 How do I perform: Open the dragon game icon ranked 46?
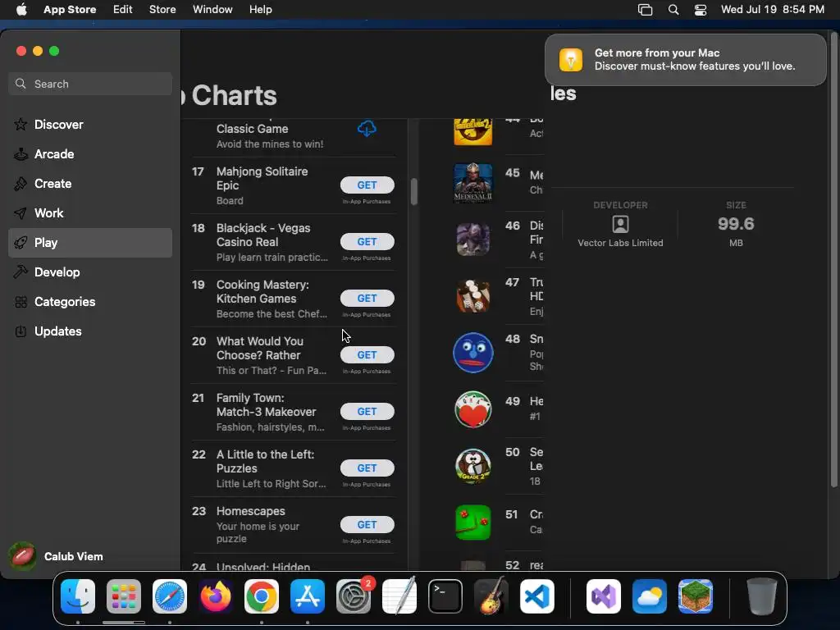(473, 239)
